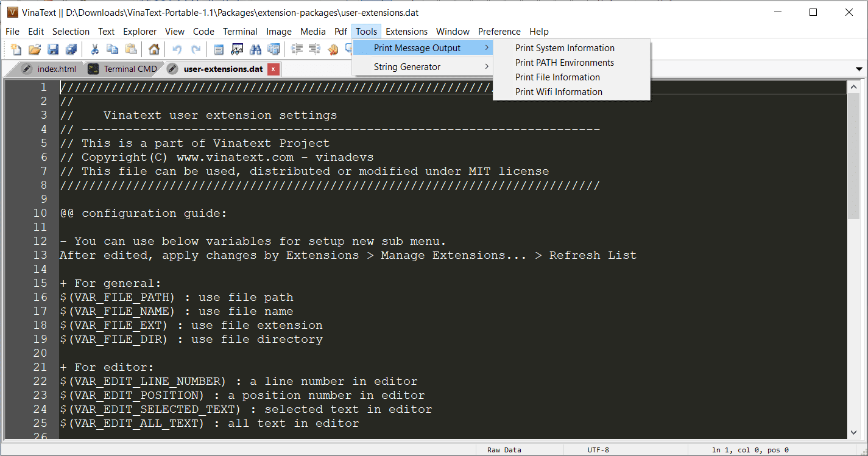Click the chart with glasses toolbar icon

pos(237,49)
